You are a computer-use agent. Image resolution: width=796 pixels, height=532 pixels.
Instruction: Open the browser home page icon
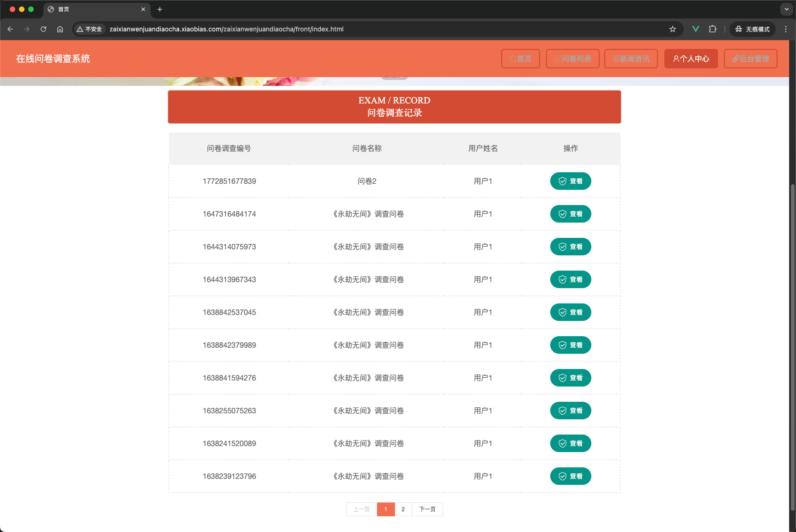[x=60, y=29]
